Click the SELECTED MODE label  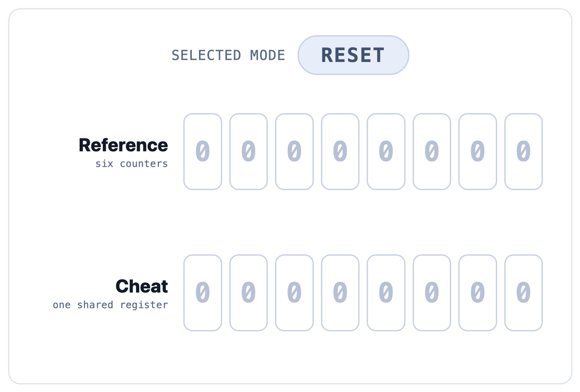point(228,55)
